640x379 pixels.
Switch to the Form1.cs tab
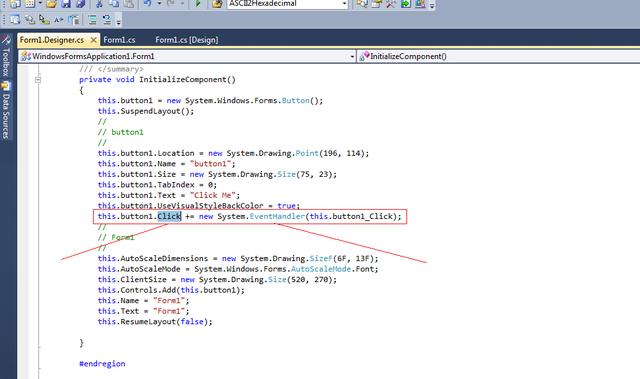coord(119,40)
